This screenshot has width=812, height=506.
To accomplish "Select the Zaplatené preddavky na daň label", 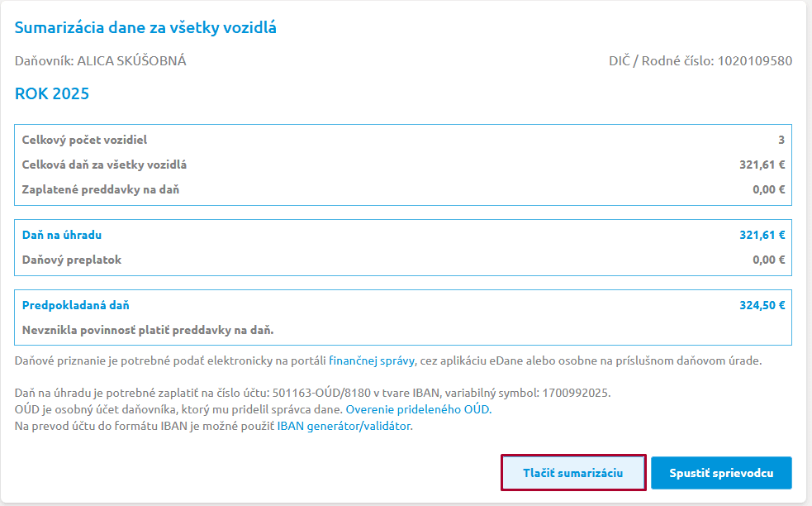I will coord(100,189).
